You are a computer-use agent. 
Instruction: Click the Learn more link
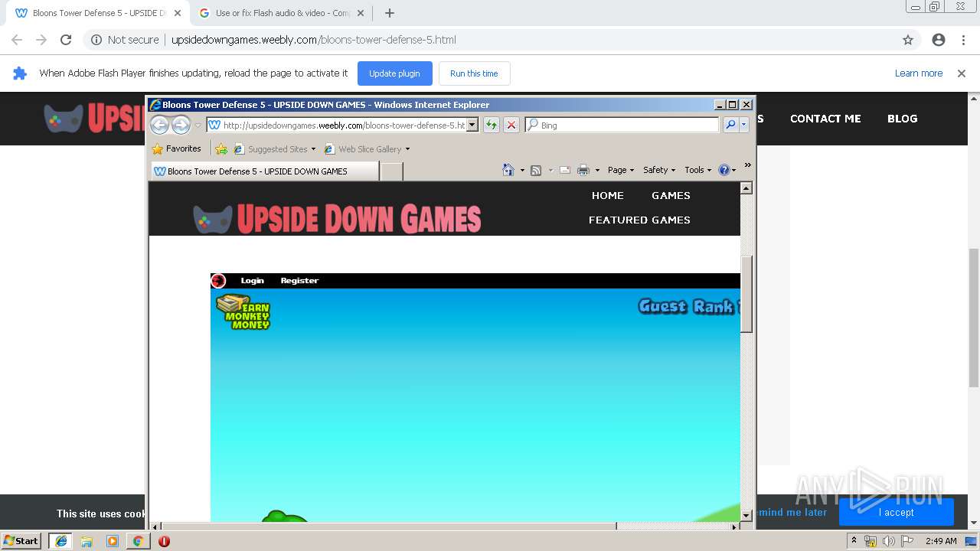[x=919, y=73]
